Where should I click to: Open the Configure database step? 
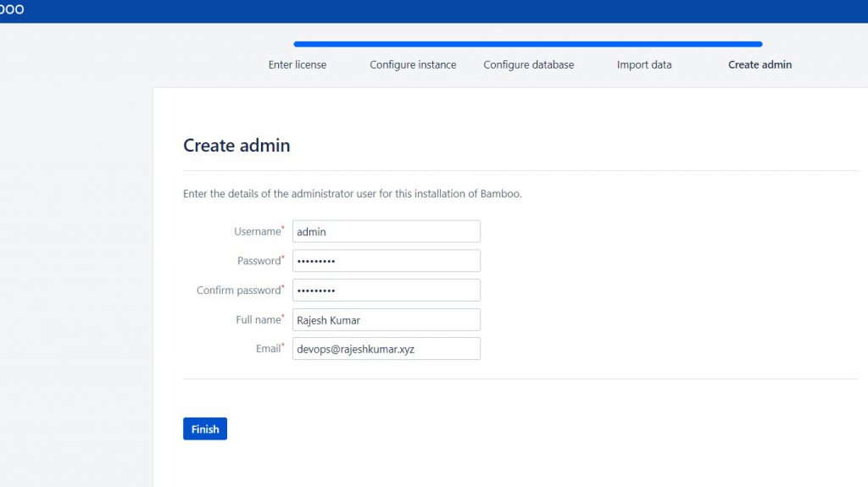(528, 64)
